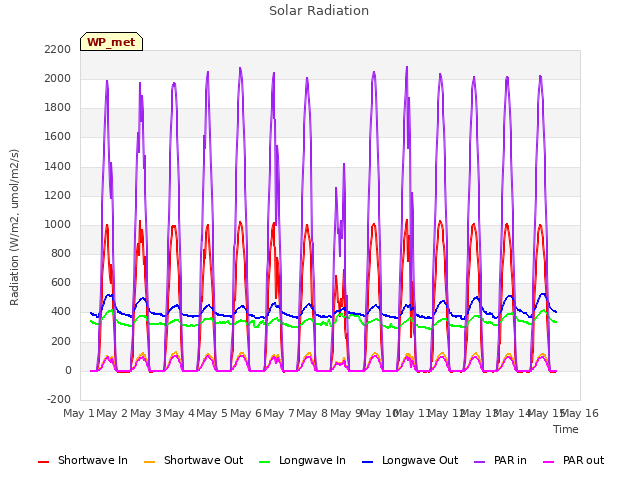Click the May 5 x-axis tick label
The width and height of the screenshot is (640, 480).
[212, 413]
